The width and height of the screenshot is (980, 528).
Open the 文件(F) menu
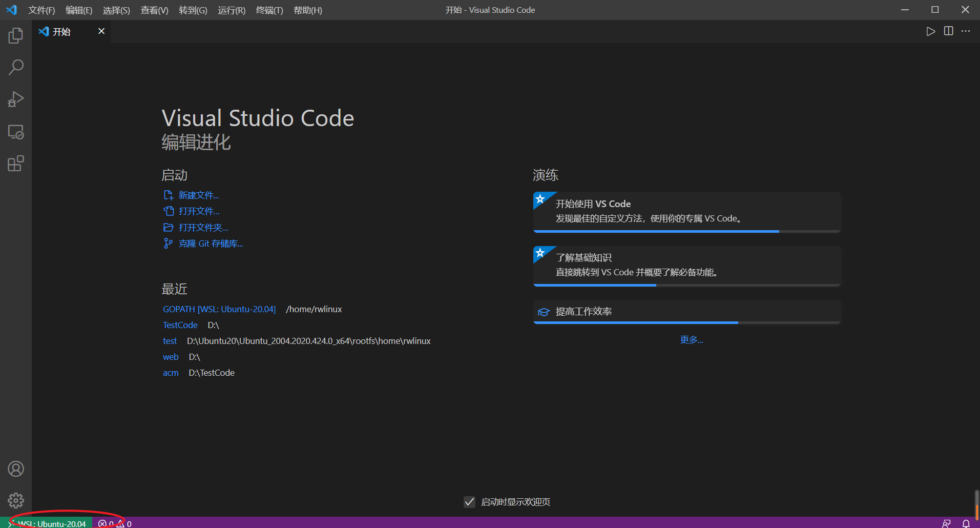[41, 10]
